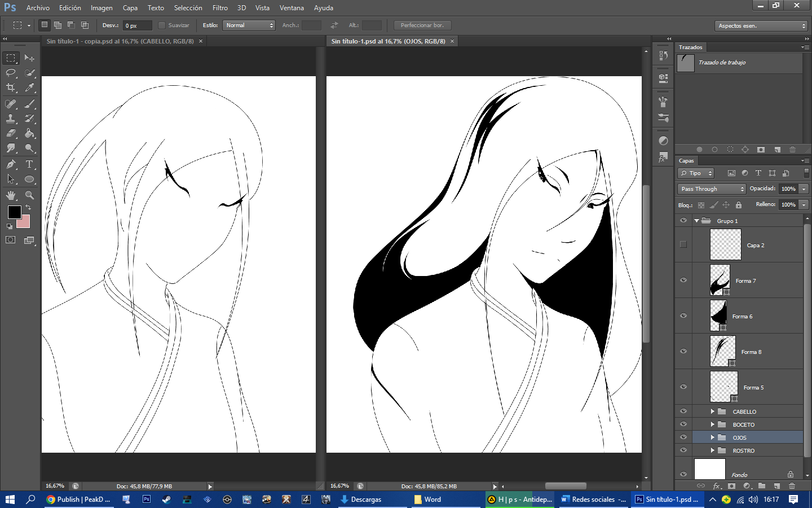Expand the BOCETO group
Screen dimensions: 812x508
tap(712, 424)
